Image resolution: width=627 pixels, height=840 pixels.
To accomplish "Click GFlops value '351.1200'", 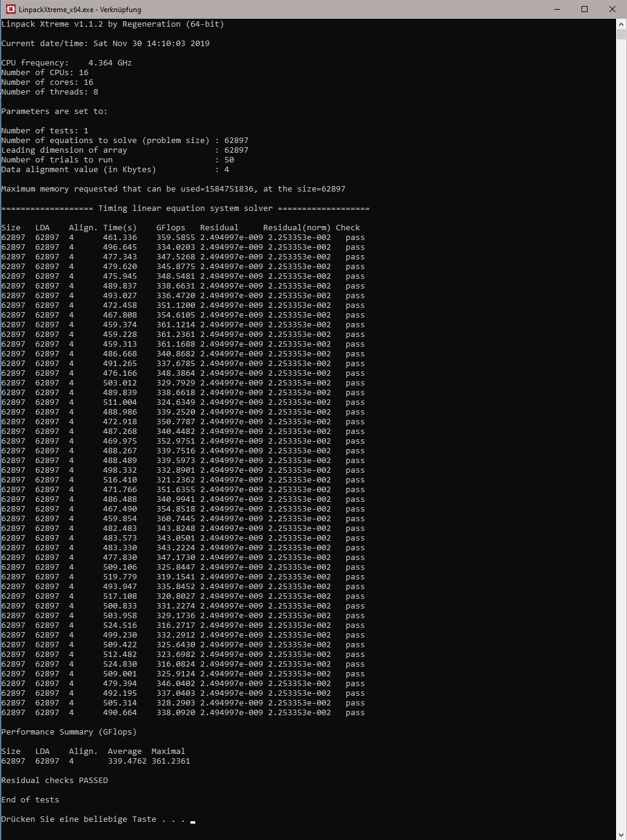I will (x=176, y=305).
